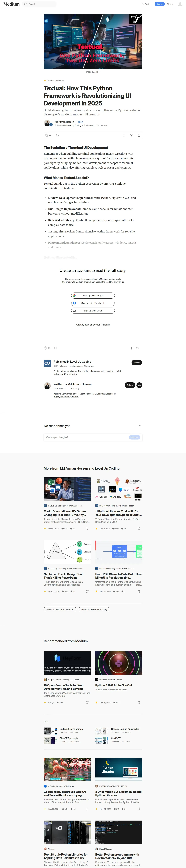Open the Sign in link in the header
The height and width of the screenshot is (868, 186).
tap(170, 4)
